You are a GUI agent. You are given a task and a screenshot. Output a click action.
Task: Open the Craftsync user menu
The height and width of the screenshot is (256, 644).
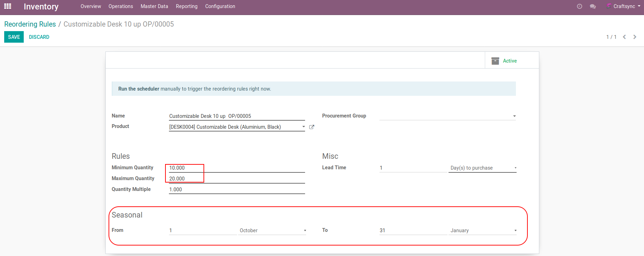[x=624, y=6]
